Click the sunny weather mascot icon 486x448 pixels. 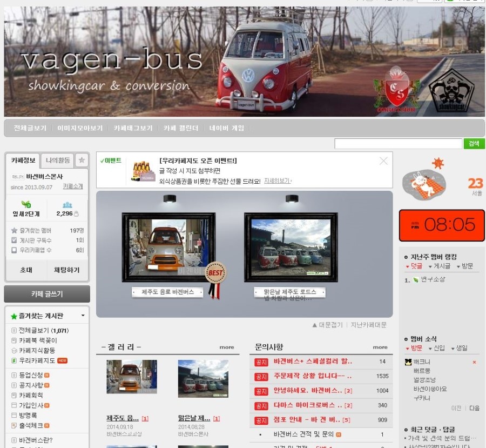[424, 179]
